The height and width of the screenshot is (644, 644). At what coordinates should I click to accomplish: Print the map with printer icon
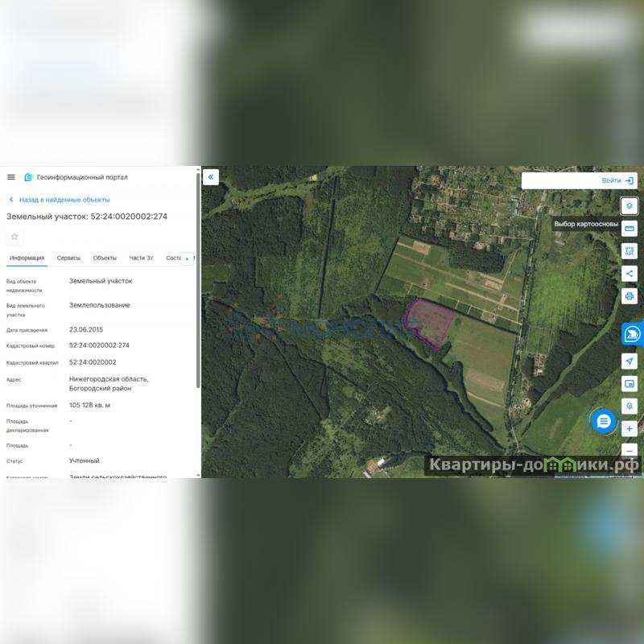pyautogui.click(x=630, y=296)
